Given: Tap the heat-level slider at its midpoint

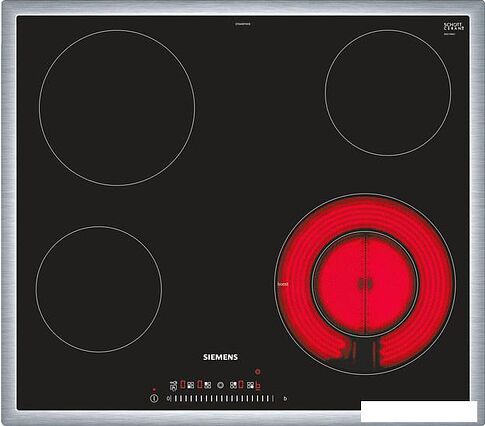Looking at the screenshot, I should [x=224, y=398].
